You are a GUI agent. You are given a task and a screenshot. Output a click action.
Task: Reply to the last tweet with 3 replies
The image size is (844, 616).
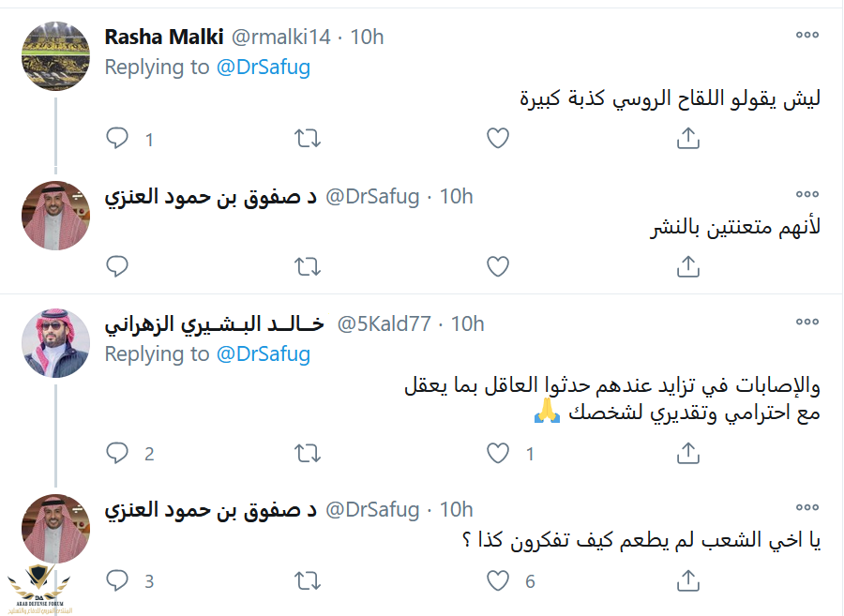tap(117, 581)
